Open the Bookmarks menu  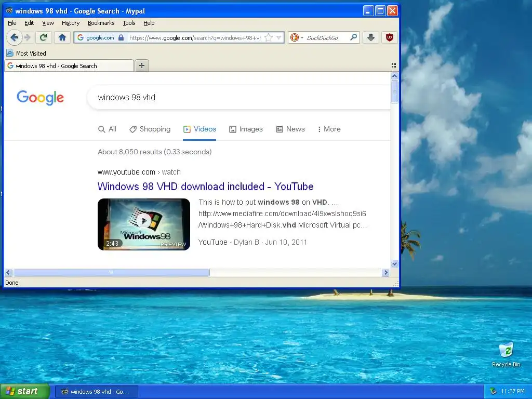[101, 23]
